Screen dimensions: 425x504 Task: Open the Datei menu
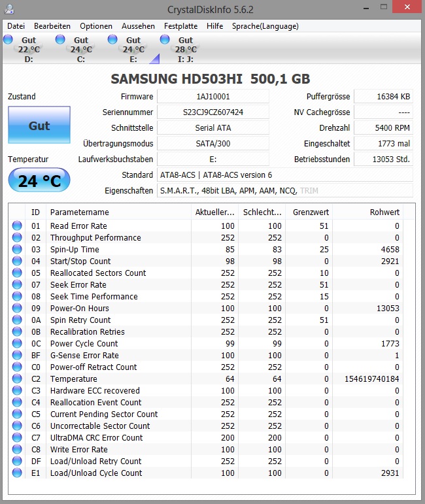16,26
